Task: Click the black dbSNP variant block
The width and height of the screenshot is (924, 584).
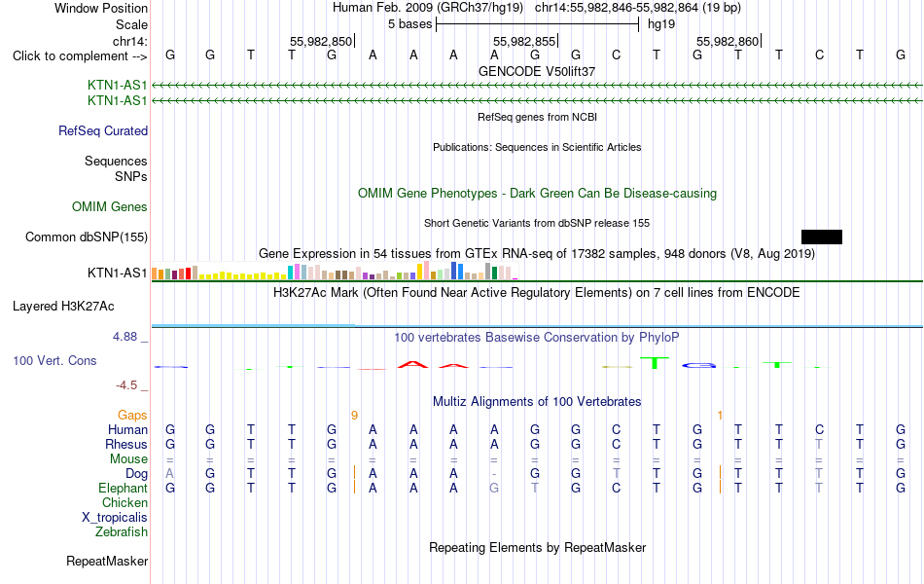Action: tap(822, 237)
